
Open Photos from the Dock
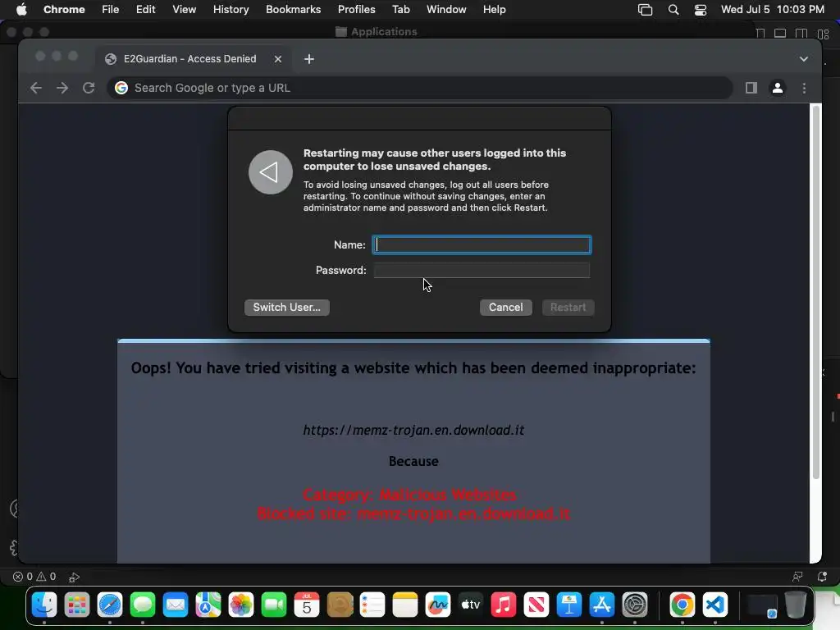(241, 605)
